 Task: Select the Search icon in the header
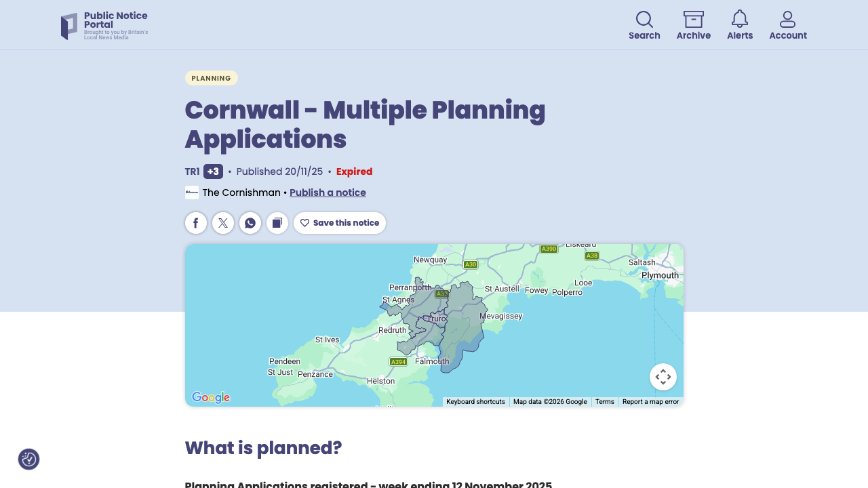(644, 24)
